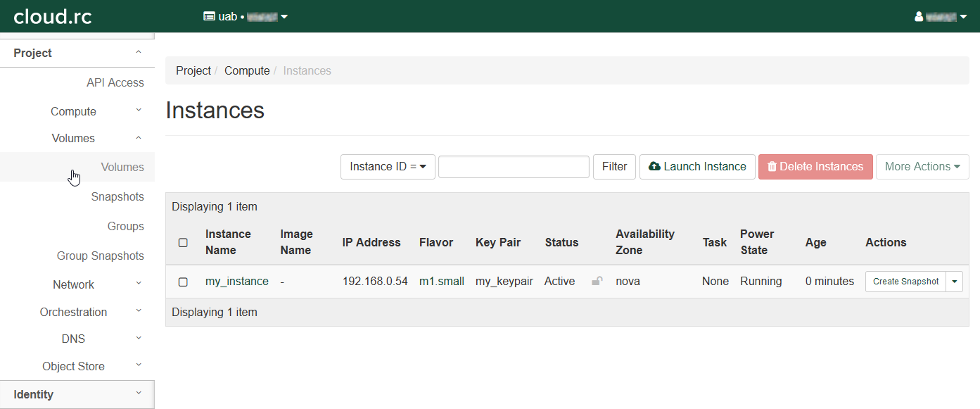Open Volumes under the Volumes section
The height and width of the screenshot is (409, 980).
(x=122, y=167)
